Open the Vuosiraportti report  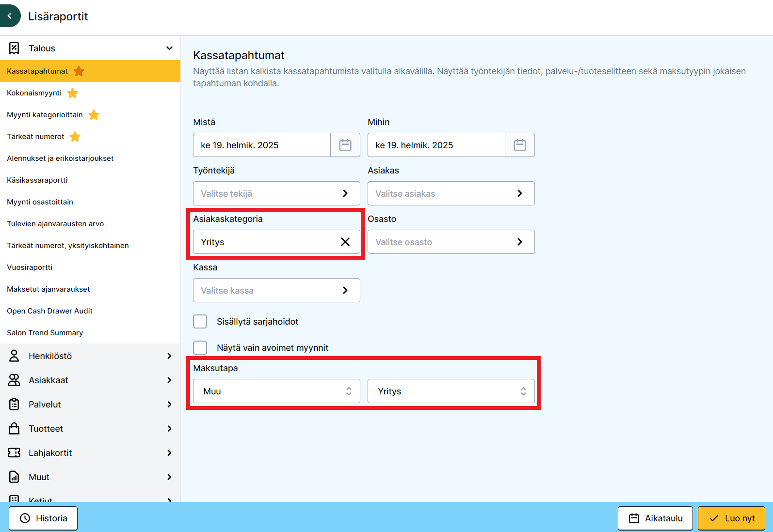(x=90, y=267)
